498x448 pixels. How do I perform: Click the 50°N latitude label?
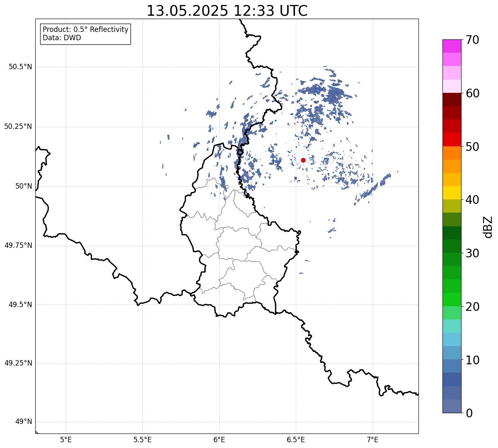coord(24,186)
